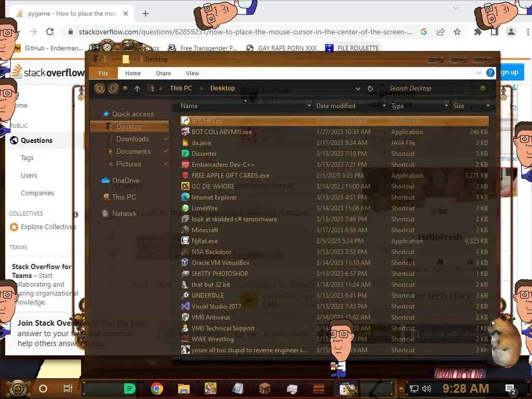532x399 pixels.
Task: Open a new Chrome tab
Action: 145,14
